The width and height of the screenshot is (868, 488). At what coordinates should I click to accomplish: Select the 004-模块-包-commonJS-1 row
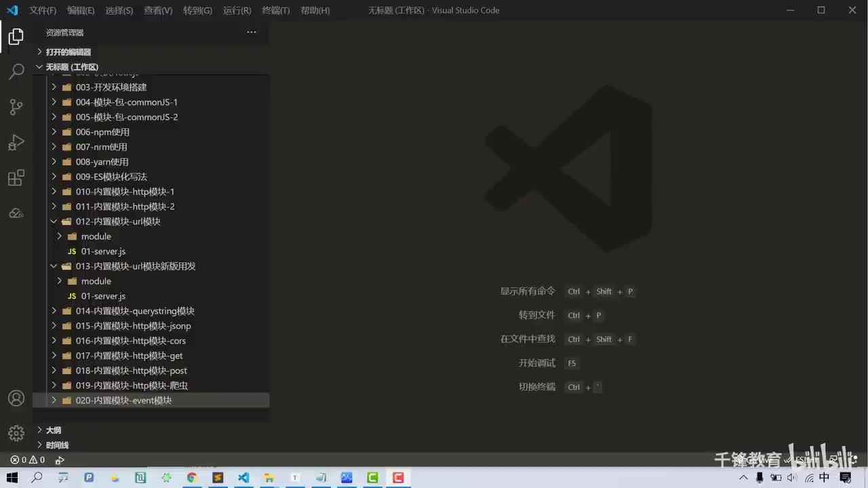click(151, 102)
